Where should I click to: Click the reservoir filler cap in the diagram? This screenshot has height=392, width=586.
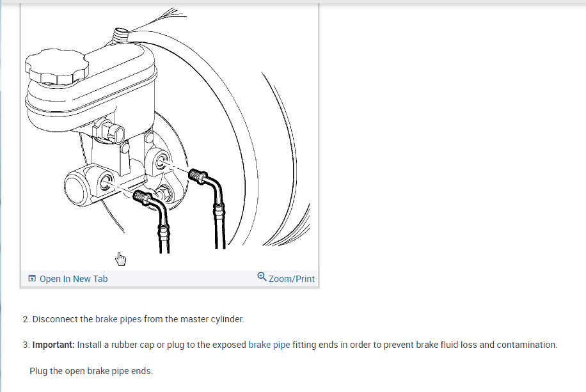coord(57,66)
